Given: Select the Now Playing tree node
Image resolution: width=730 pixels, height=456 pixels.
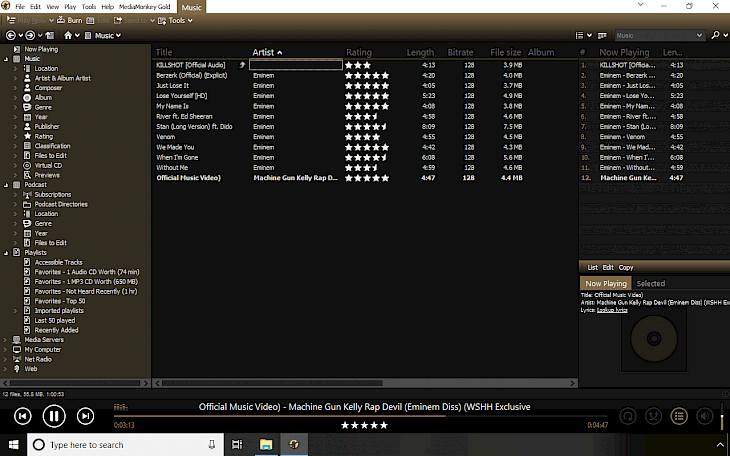Looking at the screenshot, I should pos(41,49).
